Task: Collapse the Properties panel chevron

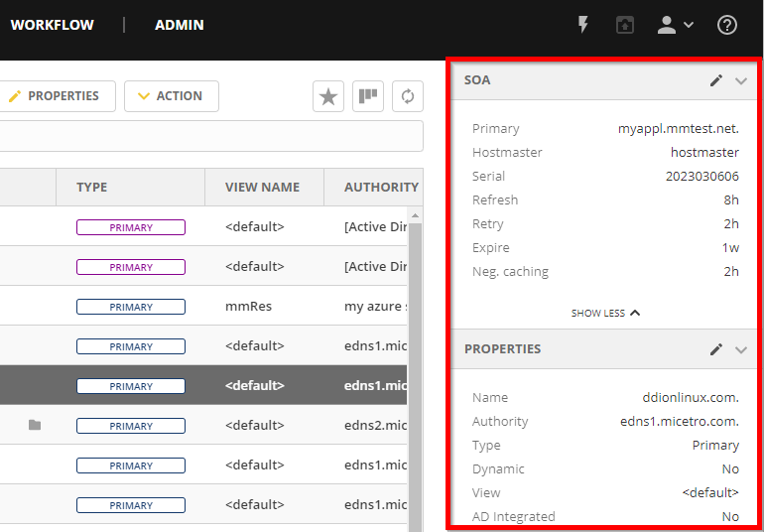Action: point(741,349)
